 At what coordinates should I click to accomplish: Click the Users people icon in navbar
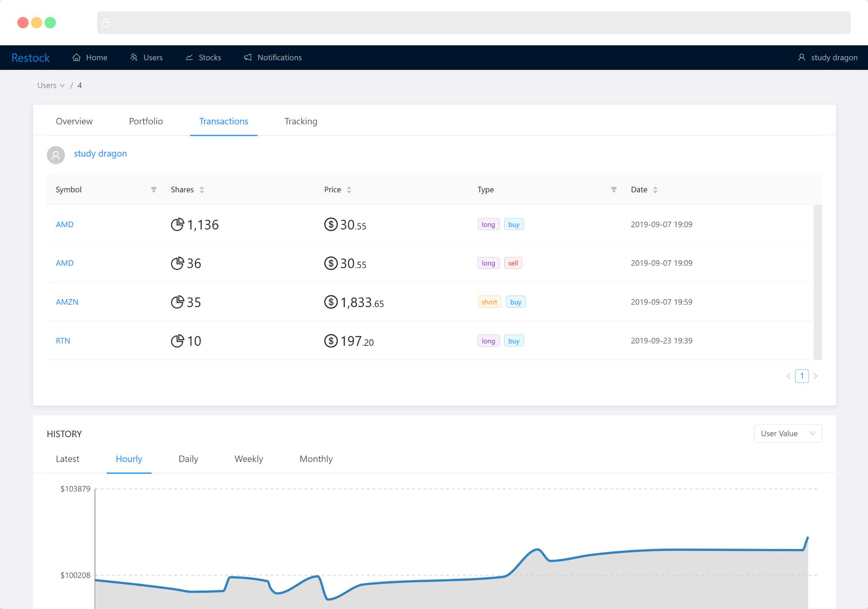coord(134,57)
